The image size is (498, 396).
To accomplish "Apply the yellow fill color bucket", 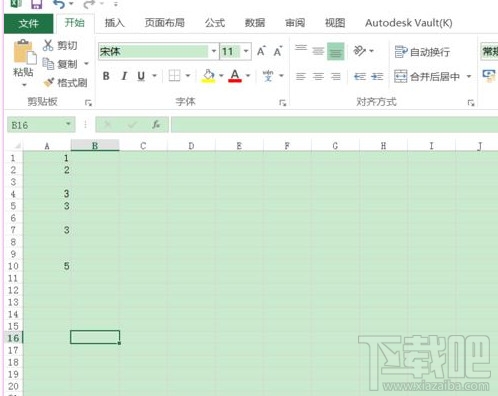I will tap(209, 76).
